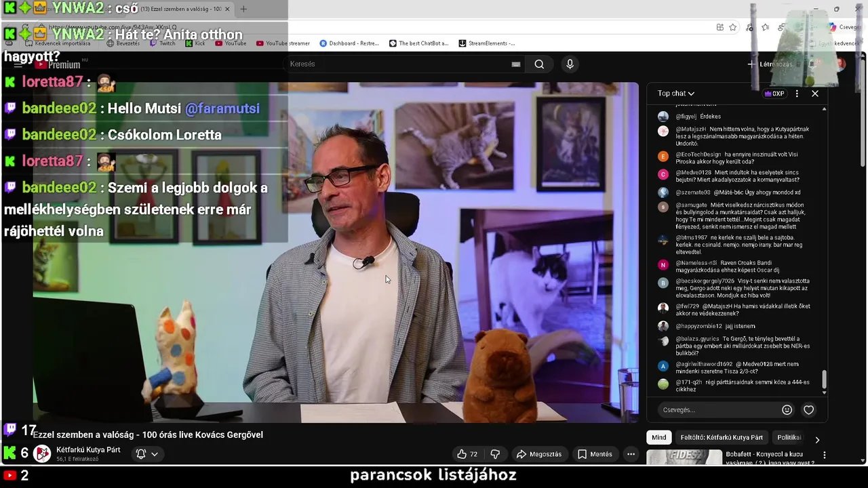The height and width of the screenshot is (488, 868).
Task: Click the @figyelj chat user avatar
Action: pos(663,117)
